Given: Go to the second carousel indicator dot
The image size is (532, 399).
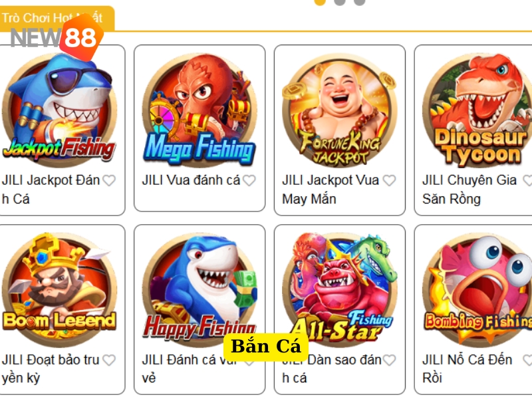Looking at the screenshot, I should [340, 2].
